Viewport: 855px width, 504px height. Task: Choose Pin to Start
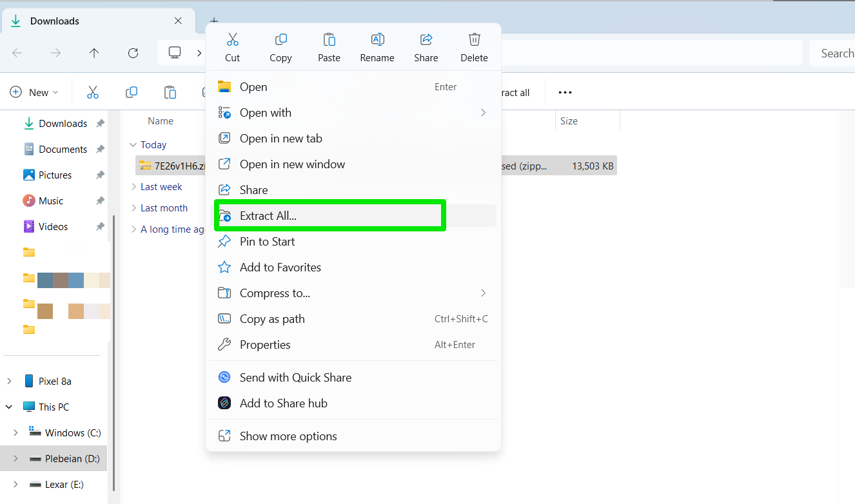(x=353, y=242)
